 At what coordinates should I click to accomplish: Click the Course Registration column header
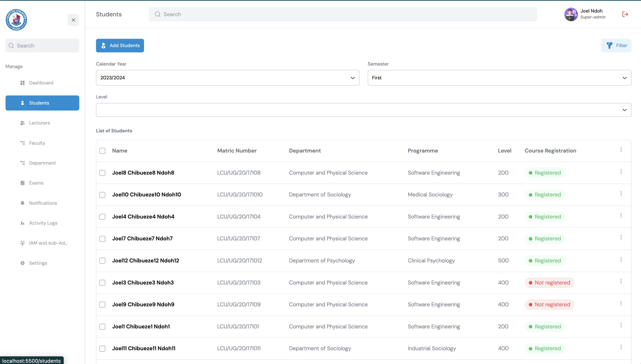click(550, 151)
